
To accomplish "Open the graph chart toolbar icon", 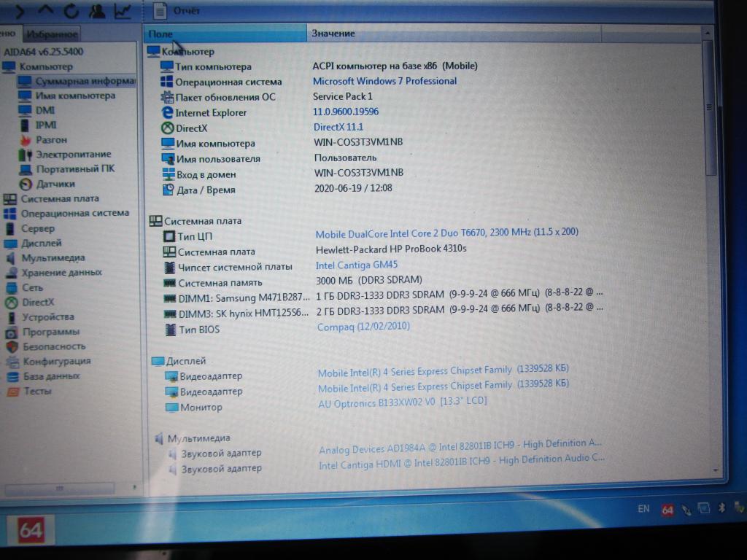I will point(123,10).
